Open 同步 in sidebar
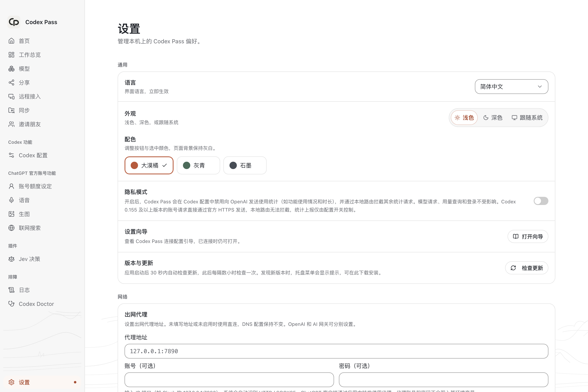Screen dimensions: 588x392 [x=42, y=110]
